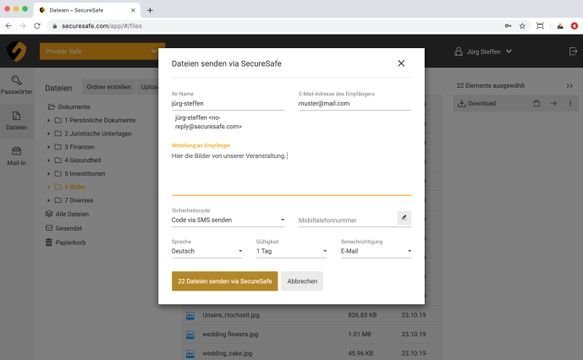Edit the recipient e-mail address field

click(355, 103)
